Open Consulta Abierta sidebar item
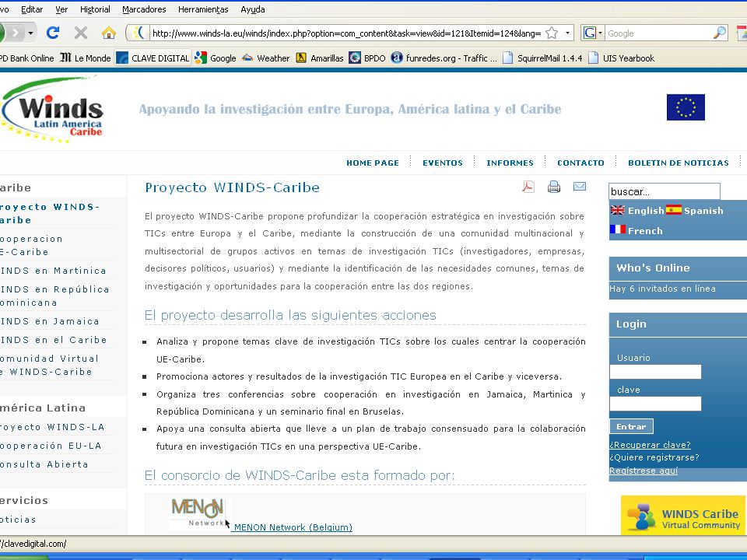 (44, 464)
